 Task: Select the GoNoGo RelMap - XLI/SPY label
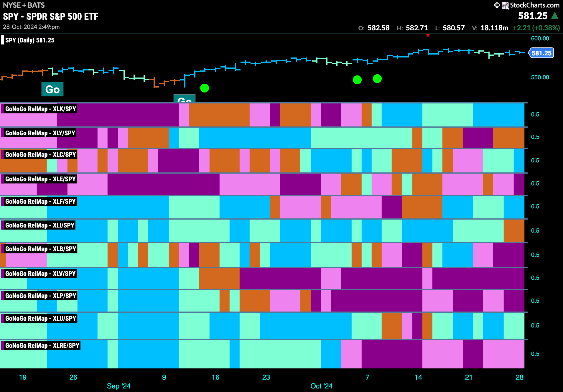[40, 225]
